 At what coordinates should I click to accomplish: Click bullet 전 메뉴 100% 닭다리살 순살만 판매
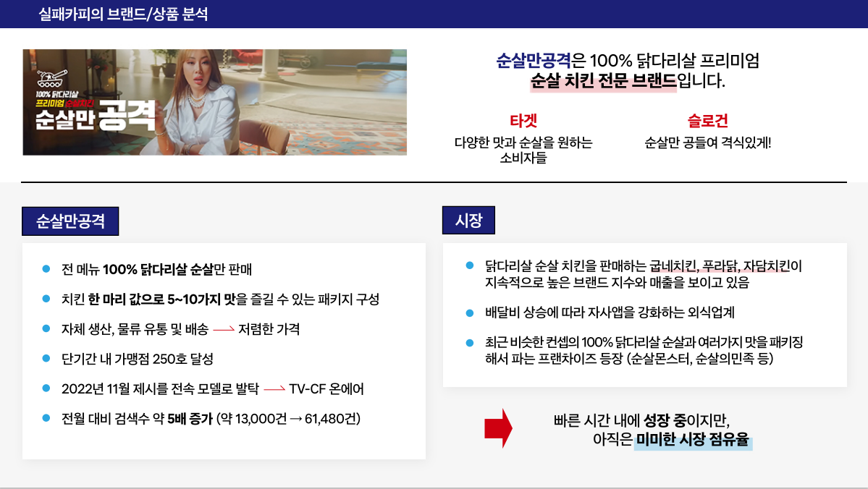[156, 269]
